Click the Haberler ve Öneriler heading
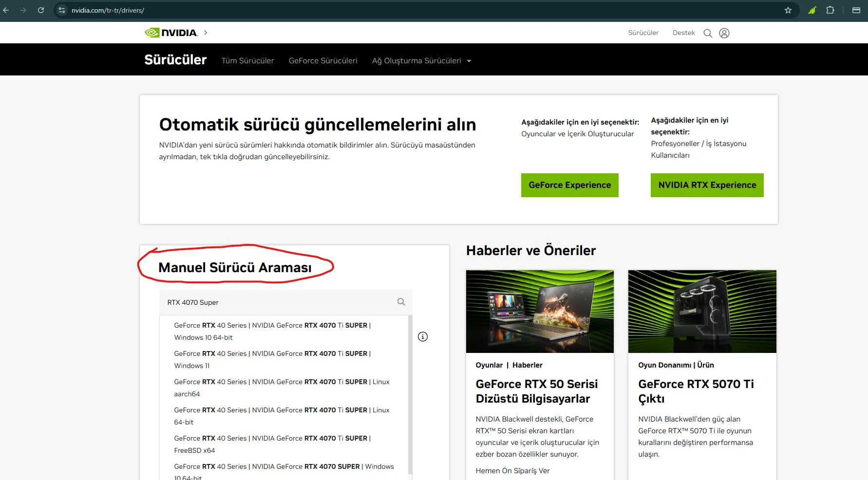 (x=531, y=250)
